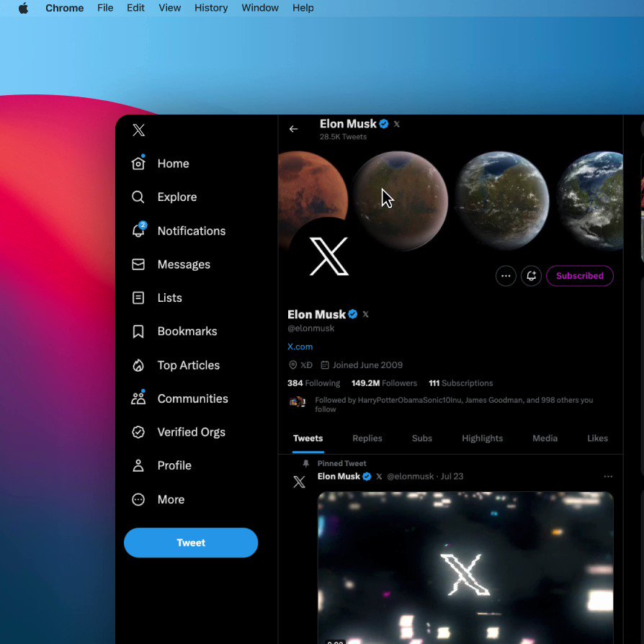Viewport: 644px width, 644px height.
Task: Open the followed-by mutual followers text
Action: (454, 405)
